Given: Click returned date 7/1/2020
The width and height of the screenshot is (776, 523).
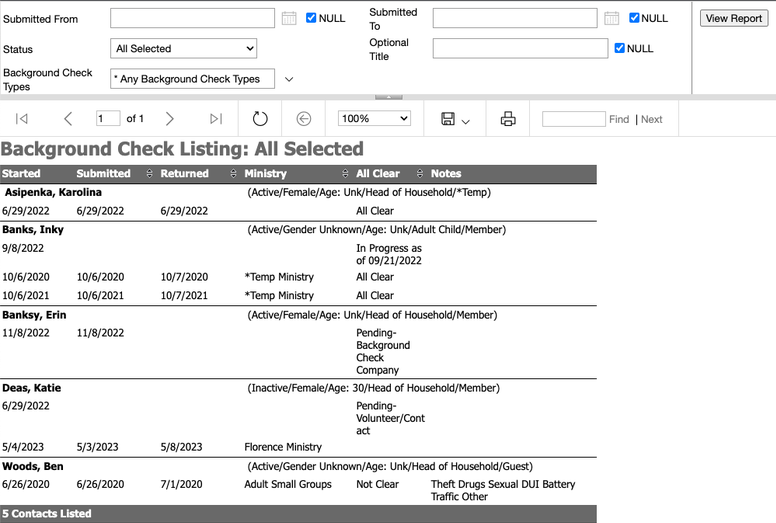Looking at the screenshot, I should [x=181, y=484].
